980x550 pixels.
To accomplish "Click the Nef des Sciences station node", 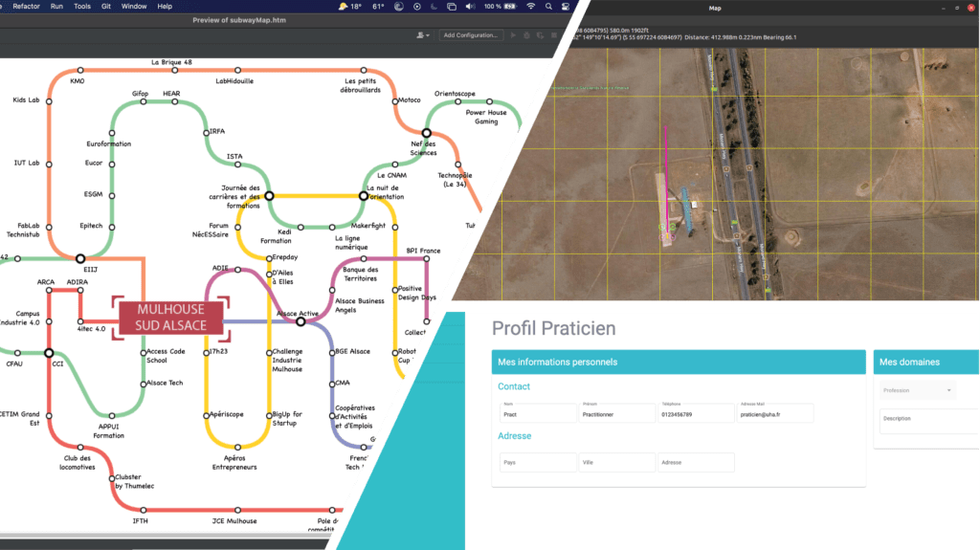I will tap(426, 133).
